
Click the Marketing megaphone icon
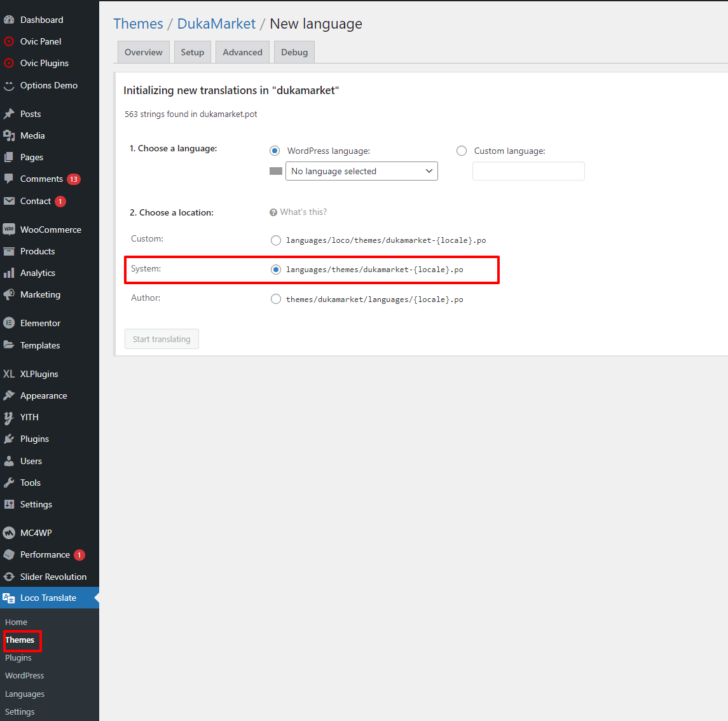9,294
